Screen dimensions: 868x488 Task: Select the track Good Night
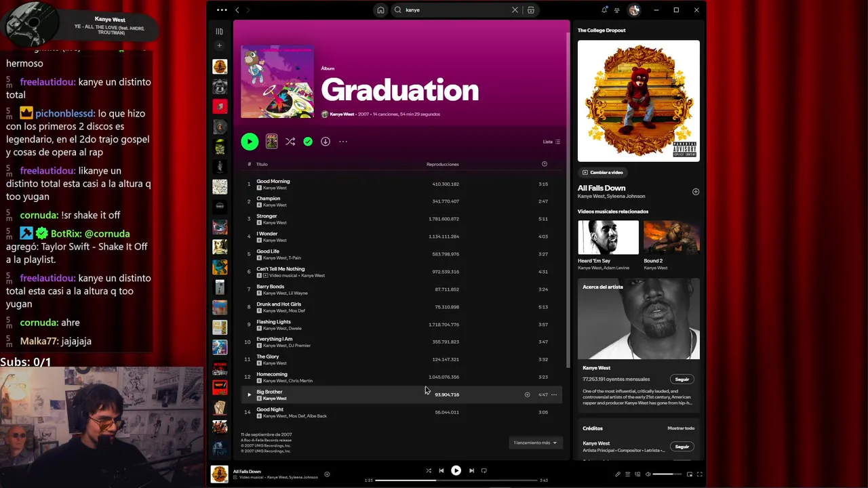pos(403,412)
